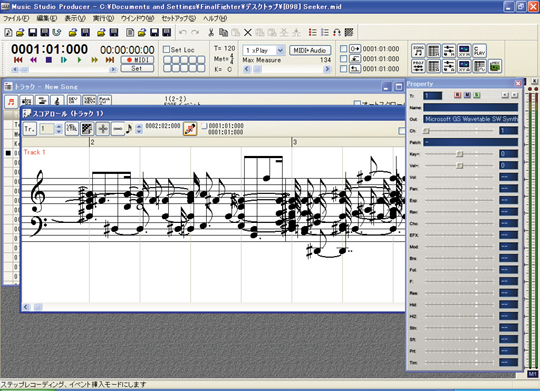Click the Name input field in Property
Viewport: 540px width, 391px height.
471,107
